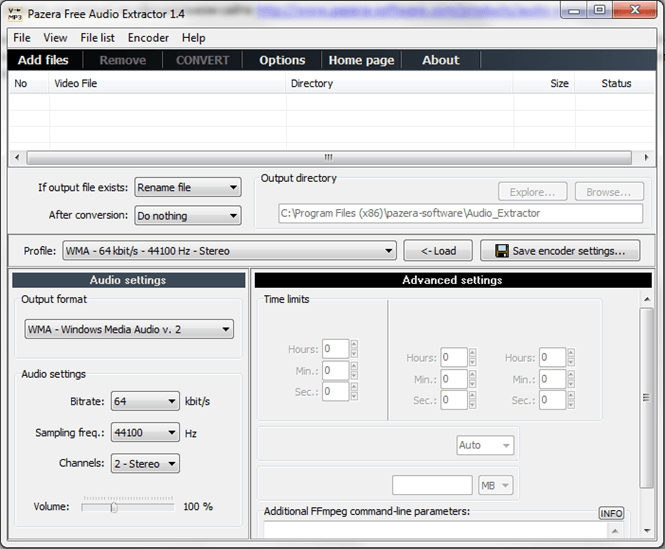
Task: Click the INFO button for FFmpeg parameters
Action: tap(611, 513)
